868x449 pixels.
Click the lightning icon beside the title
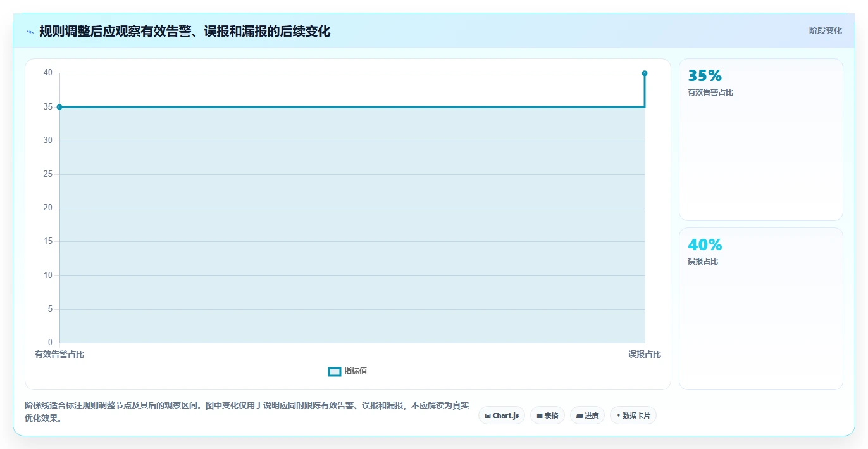30,31
